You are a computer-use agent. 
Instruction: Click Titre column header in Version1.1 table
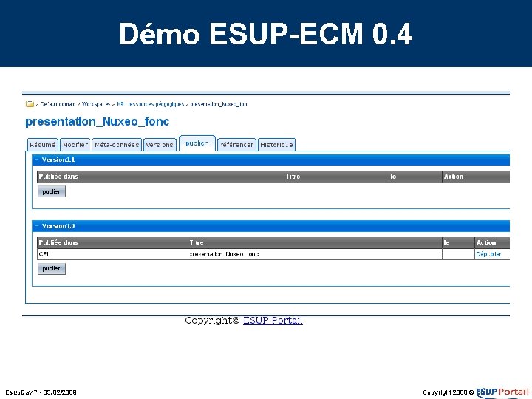293,177
